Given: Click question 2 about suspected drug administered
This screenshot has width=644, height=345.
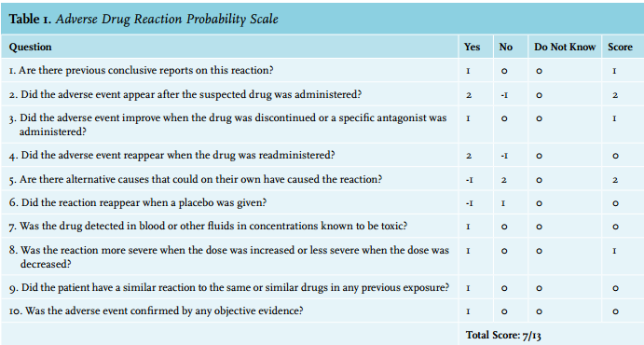Looking at the screenshot, I should pyautogui.click(x=185, y=94).
